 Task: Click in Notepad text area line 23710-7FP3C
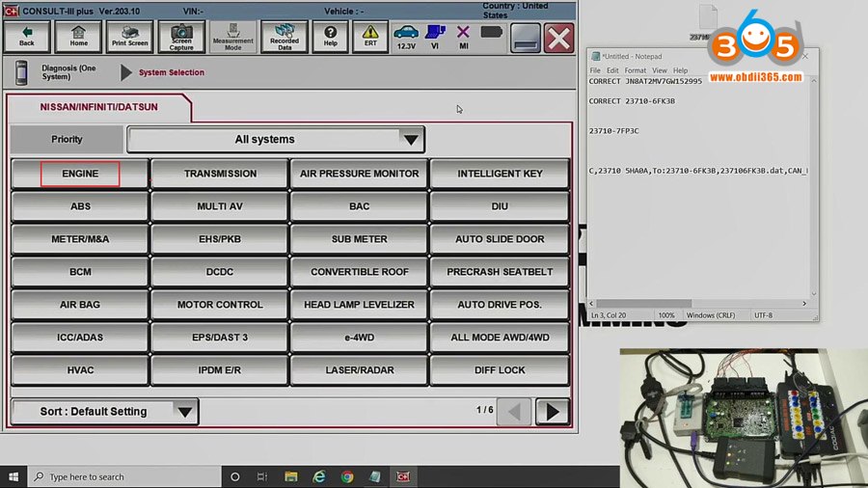(x=613, y=131)
